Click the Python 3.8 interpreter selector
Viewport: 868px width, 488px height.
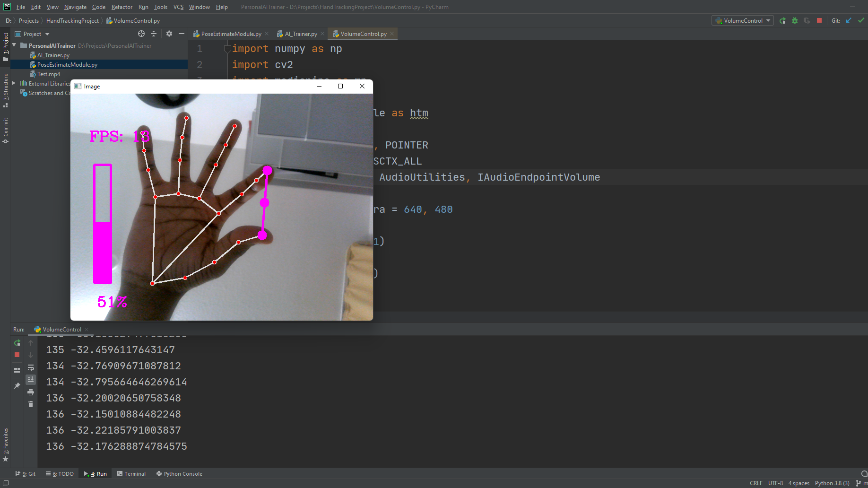click(832, 483)
